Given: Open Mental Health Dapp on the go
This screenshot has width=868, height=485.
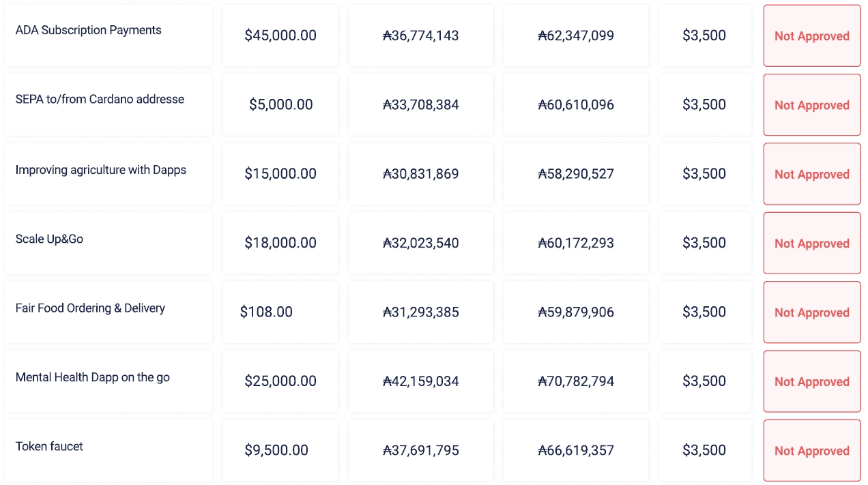Looking at the screenshot, I should (93, 377).
